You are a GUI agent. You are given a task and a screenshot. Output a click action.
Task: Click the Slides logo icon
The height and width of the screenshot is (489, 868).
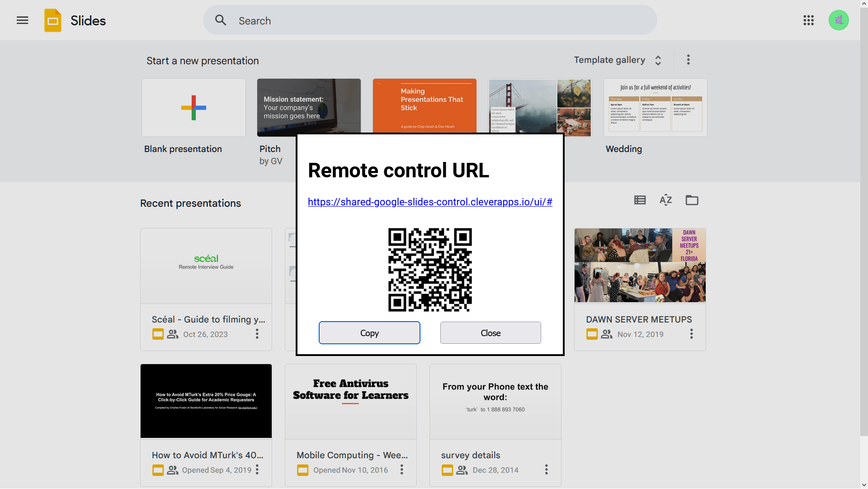tap(53, 20)
